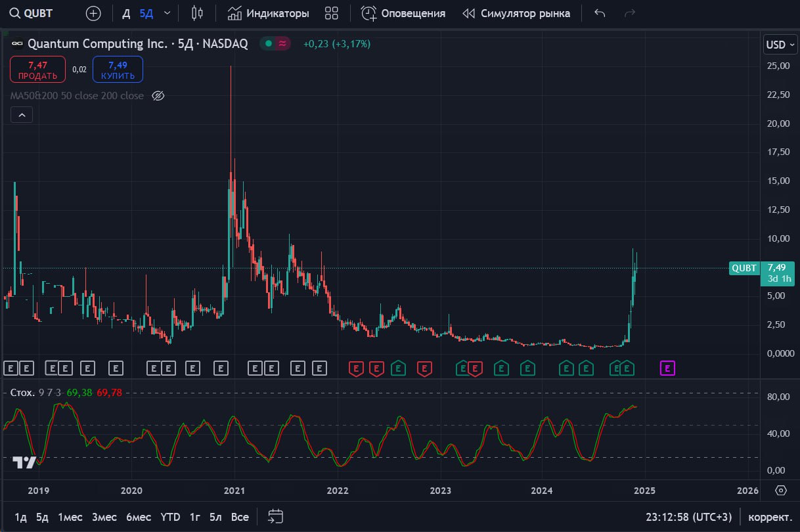Open the indicator templates four-squares icon

[331, 13]
